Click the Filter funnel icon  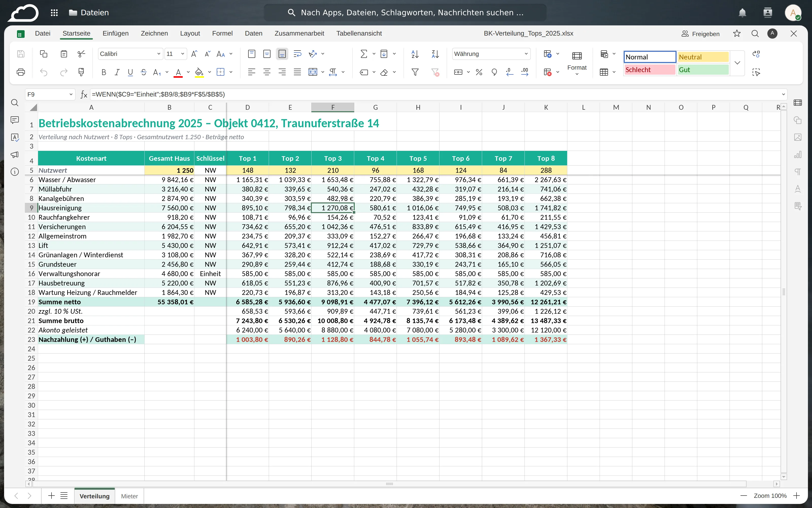point(415,72)
